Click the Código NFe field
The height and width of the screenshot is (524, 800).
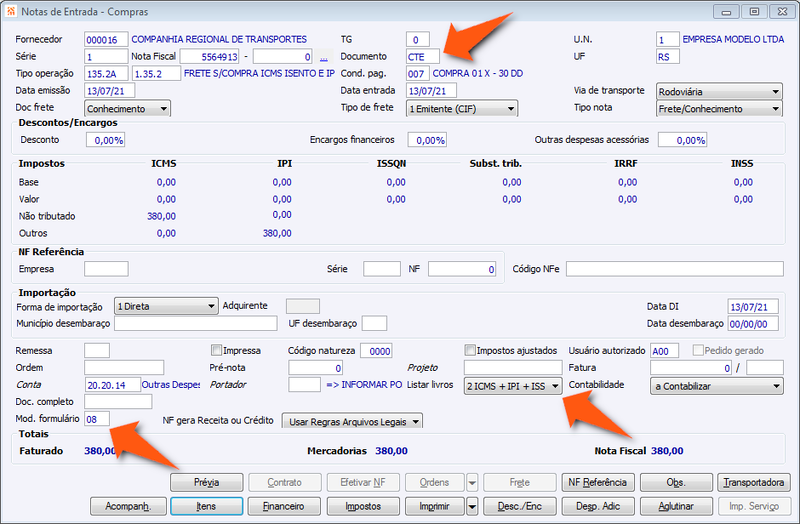(x=674, y=269)
